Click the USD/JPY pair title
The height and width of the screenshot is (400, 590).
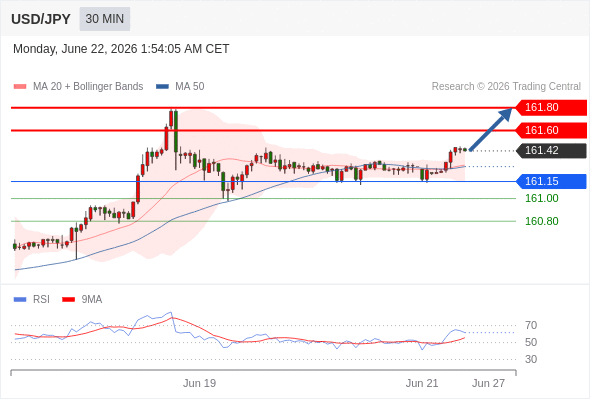(41, 19)
